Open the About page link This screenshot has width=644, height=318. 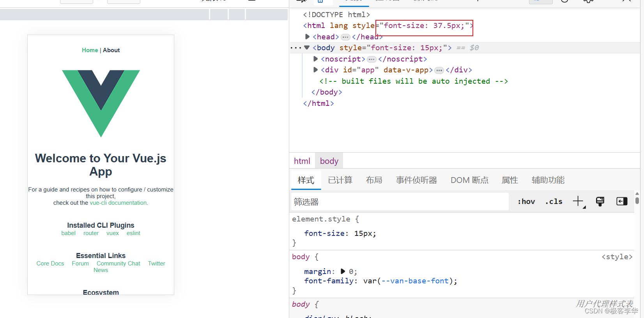[x=111, y=50]
